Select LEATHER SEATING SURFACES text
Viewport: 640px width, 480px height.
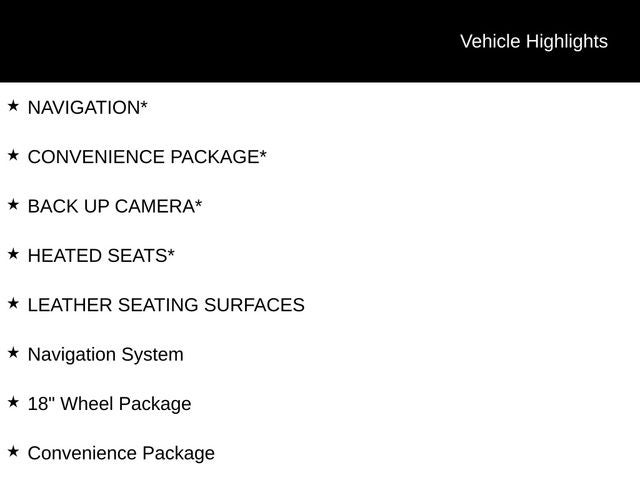pyautogui.click(x=166, y=305)
